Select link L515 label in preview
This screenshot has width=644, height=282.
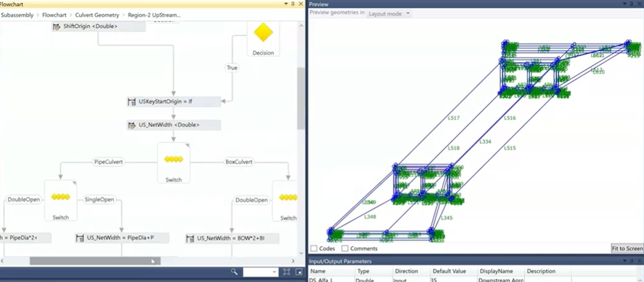tap(510, 148)
